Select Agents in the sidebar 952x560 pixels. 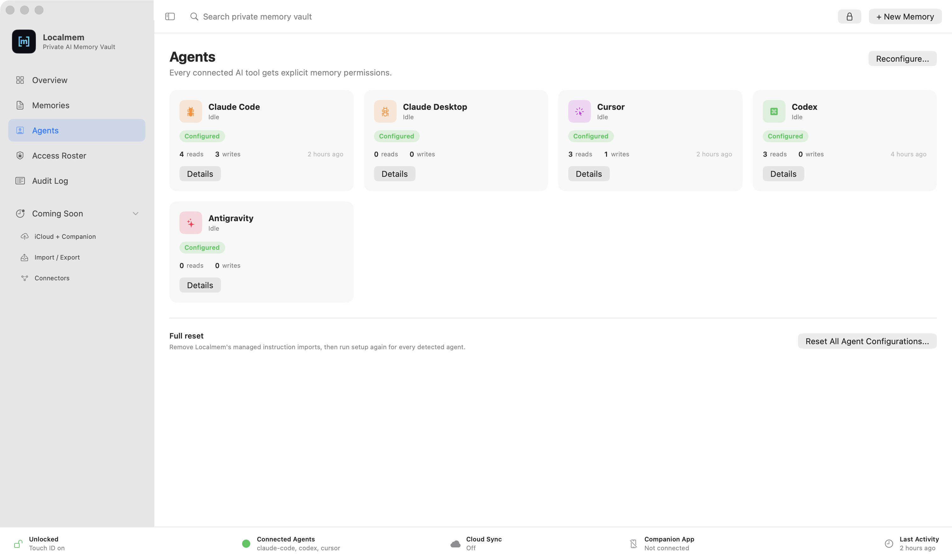tap(77, 130)
